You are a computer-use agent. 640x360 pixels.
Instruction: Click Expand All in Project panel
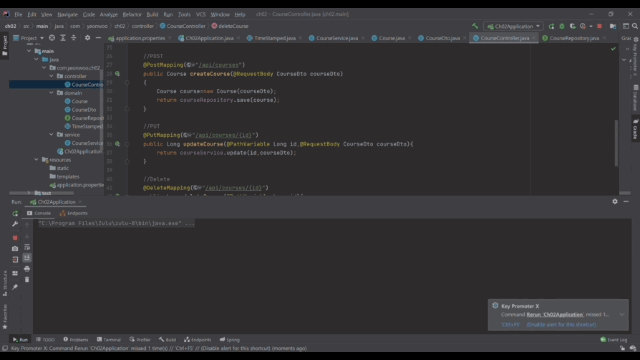coord(63,38)
